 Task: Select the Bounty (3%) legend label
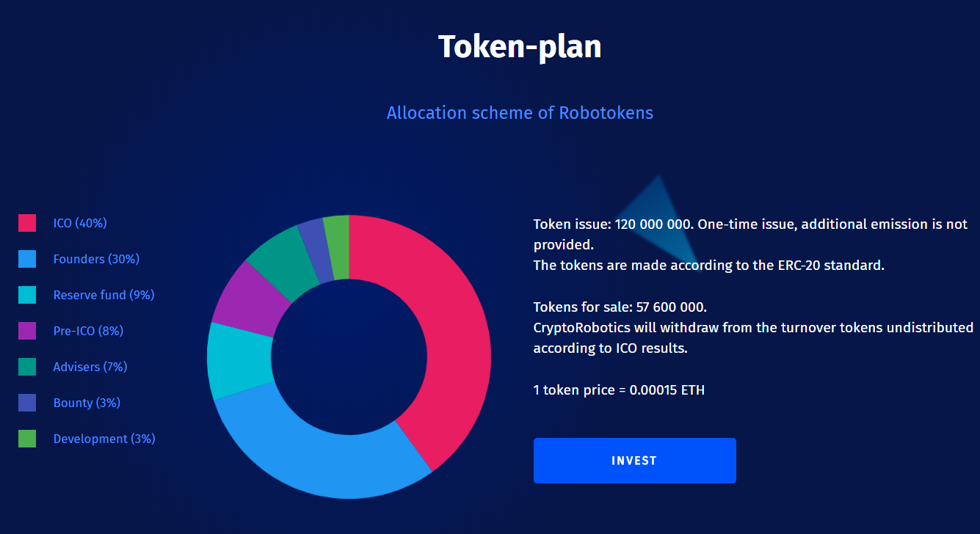point(87,403)
